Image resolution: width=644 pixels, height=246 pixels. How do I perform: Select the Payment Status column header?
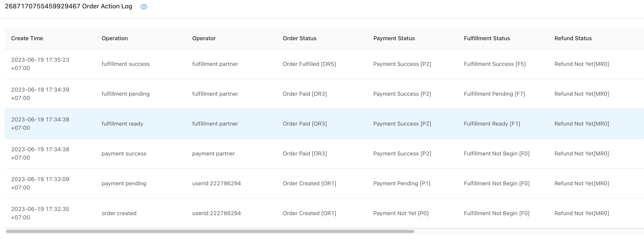click(x=394, y=38)
